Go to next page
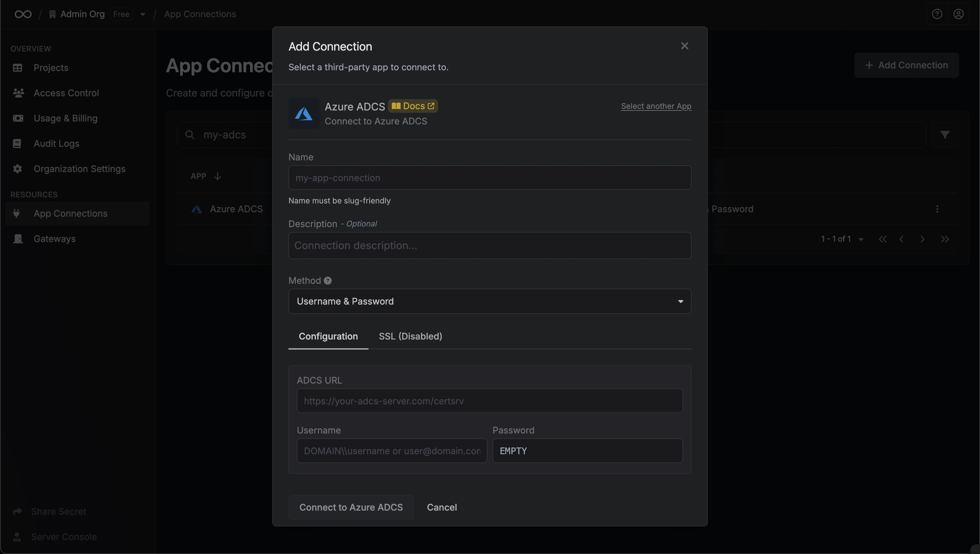The height and width of the screenshot is (554, 980). coord(922,239)
